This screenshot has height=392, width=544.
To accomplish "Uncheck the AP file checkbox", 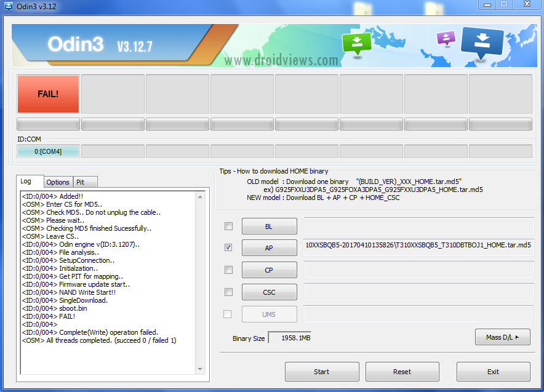I will (228, 247).
